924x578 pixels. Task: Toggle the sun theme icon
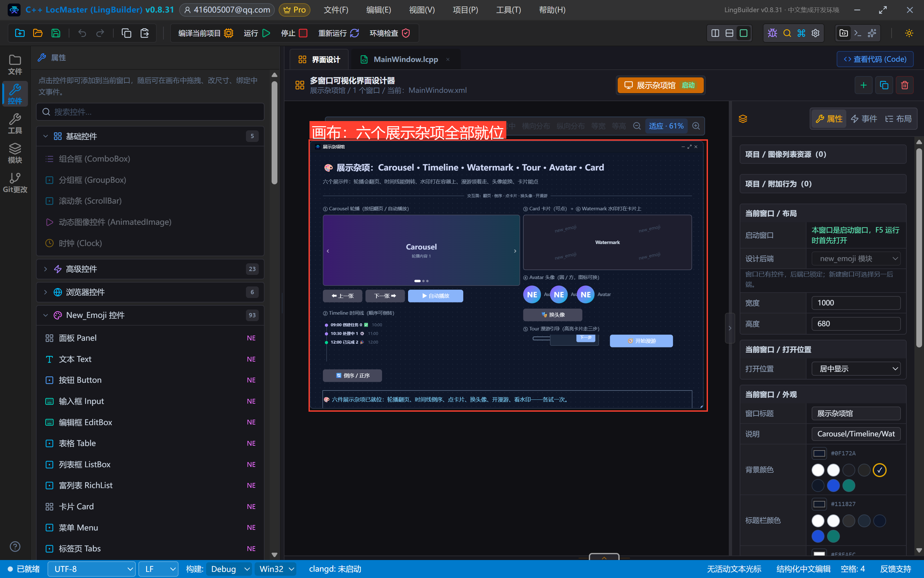(x=909, y=33)
